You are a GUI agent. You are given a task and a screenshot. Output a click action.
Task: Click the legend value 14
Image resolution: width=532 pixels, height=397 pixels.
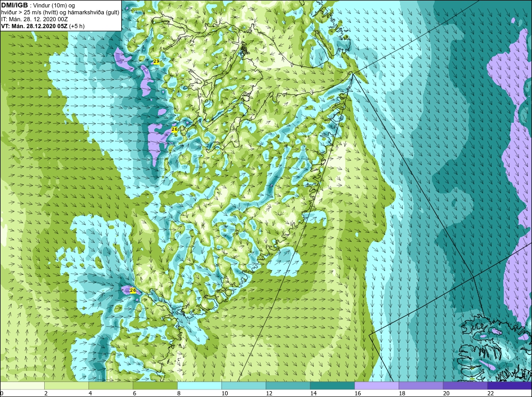(313, 393)
